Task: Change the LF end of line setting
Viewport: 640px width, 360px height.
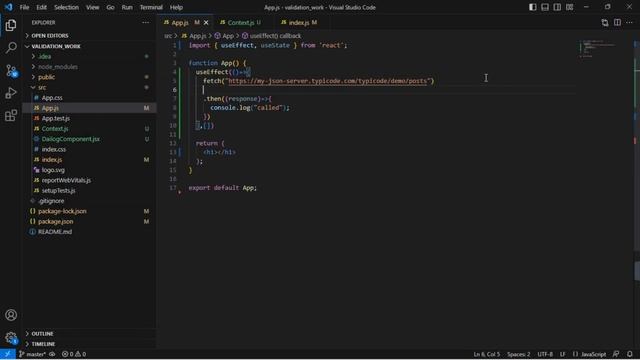Action: pyautogui.click(x=562, y=354)
